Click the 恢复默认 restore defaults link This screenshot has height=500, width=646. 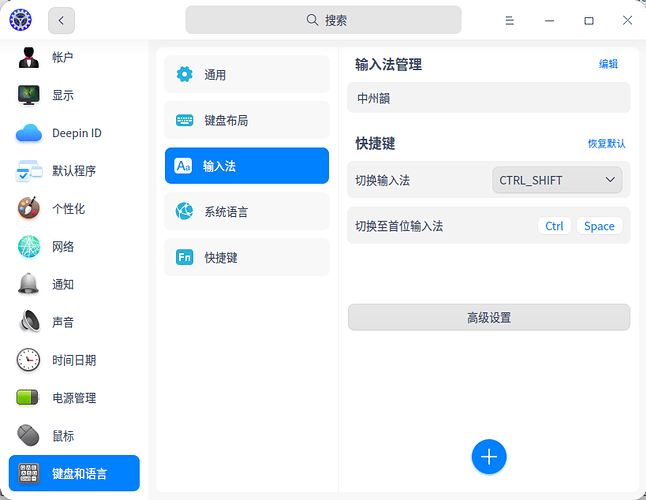click(x=606, y=144)
